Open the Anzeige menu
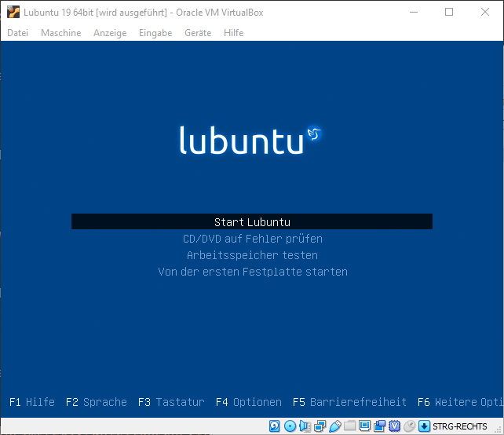 [x=110, y=33]
